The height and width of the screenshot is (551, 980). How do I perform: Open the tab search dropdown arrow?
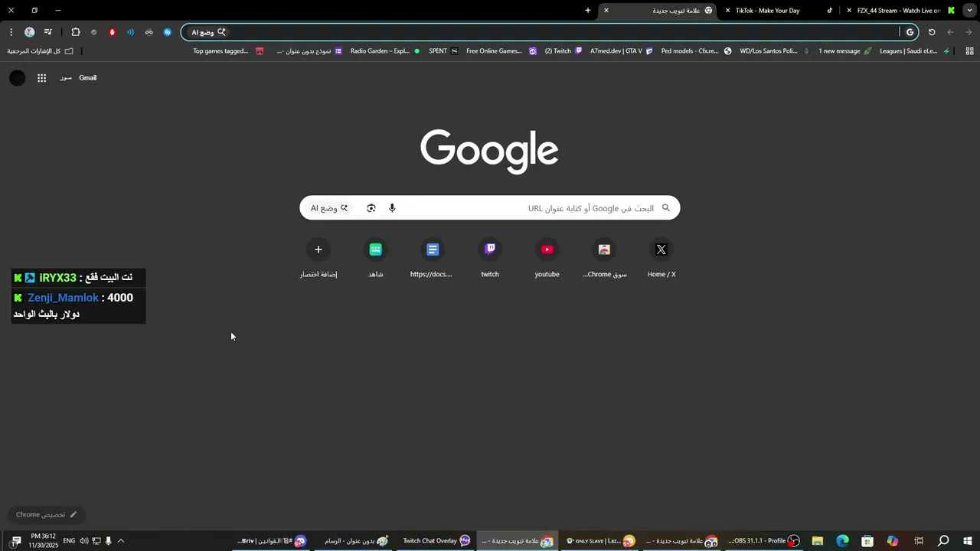click(969, 11)
